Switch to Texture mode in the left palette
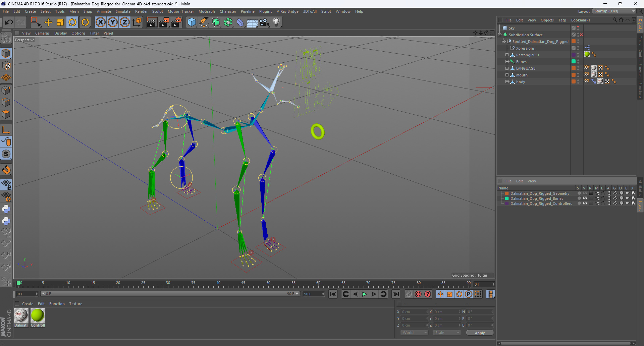The width and height of the screenshot is (644, 346). pos(6,66)
